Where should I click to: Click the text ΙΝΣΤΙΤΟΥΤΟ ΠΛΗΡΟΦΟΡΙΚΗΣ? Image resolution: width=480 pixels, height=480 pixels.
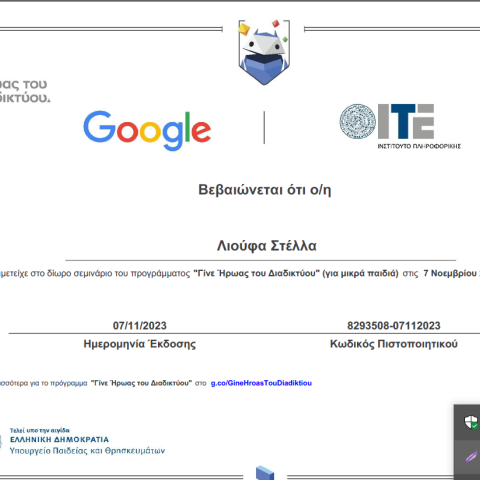419,146
